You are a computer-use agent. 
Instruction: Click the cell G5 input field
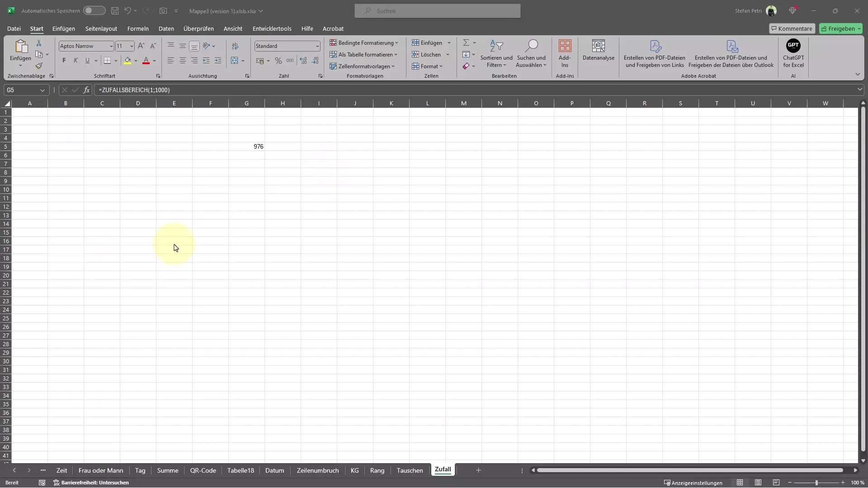click(246, 146)
